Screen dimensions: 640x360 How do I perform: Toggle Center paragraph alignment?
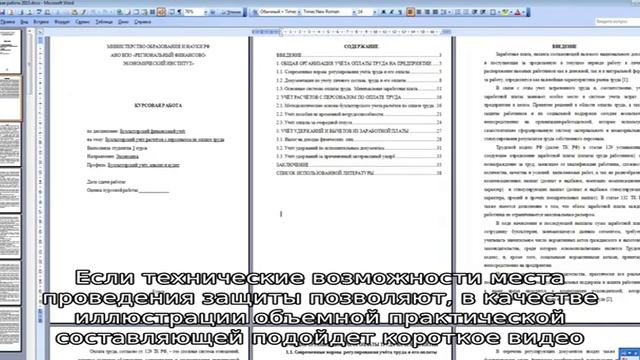[x=419, y=12]
